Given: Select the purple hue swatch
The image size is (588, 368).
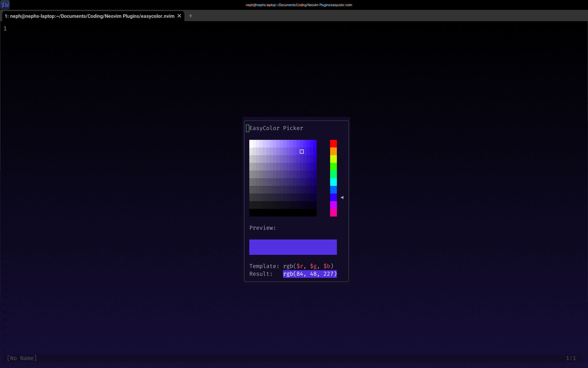Looking at the screenshot, I should click(333, 205).
